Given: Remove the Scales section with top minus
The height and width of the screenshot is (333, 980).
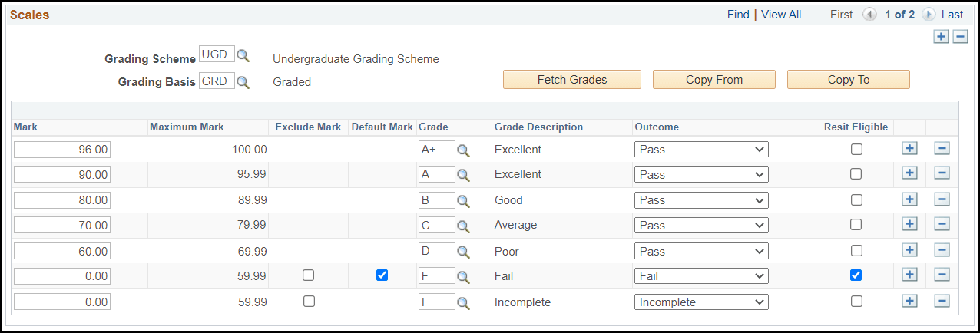Looking at the screenshot, I should click(x=960, y=37).
